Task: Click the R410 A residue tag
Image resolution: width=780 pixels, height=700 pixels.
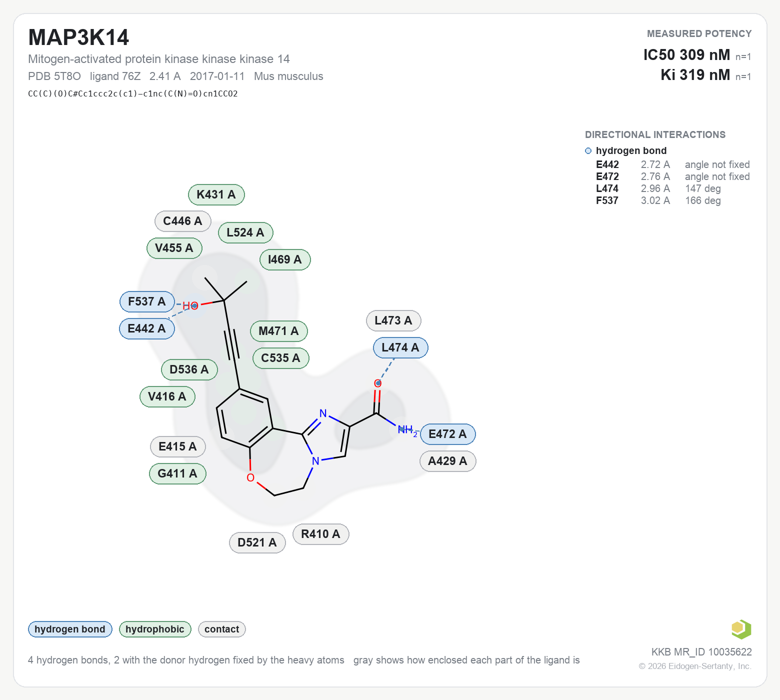Action: pyautogui.click(x=320, y=534)
